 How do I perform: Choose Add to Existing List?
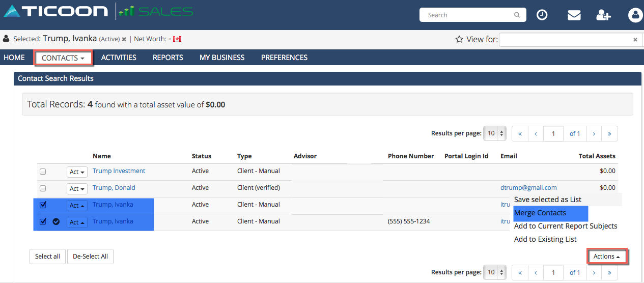tap(545, 239)
